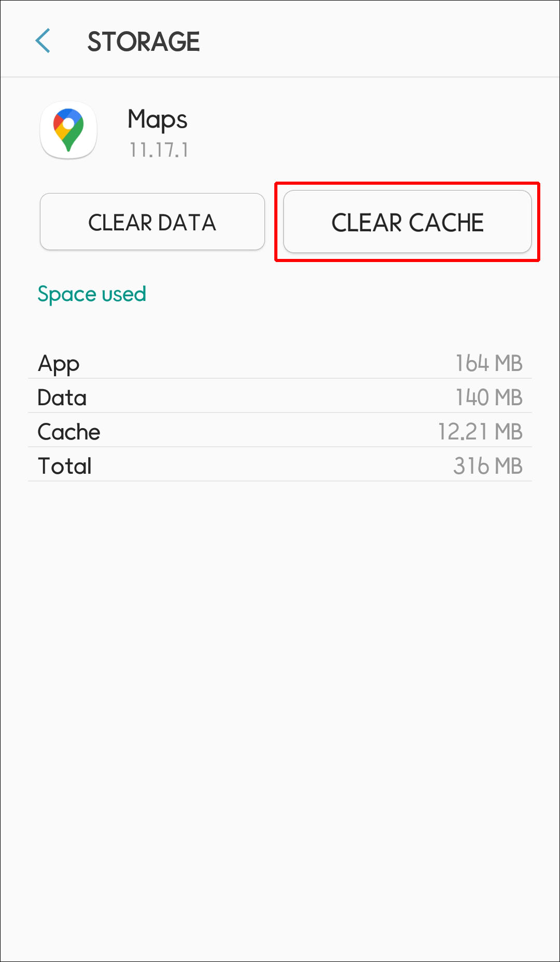Tap empty space right of the Maps name
Screen dimensions: 560x962
pyautogui.click(x=363, y=130)
